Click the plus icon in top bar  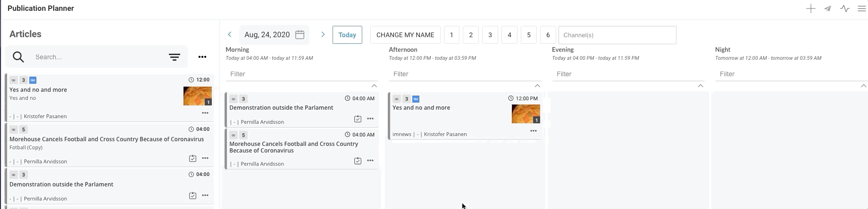(810, 8)
